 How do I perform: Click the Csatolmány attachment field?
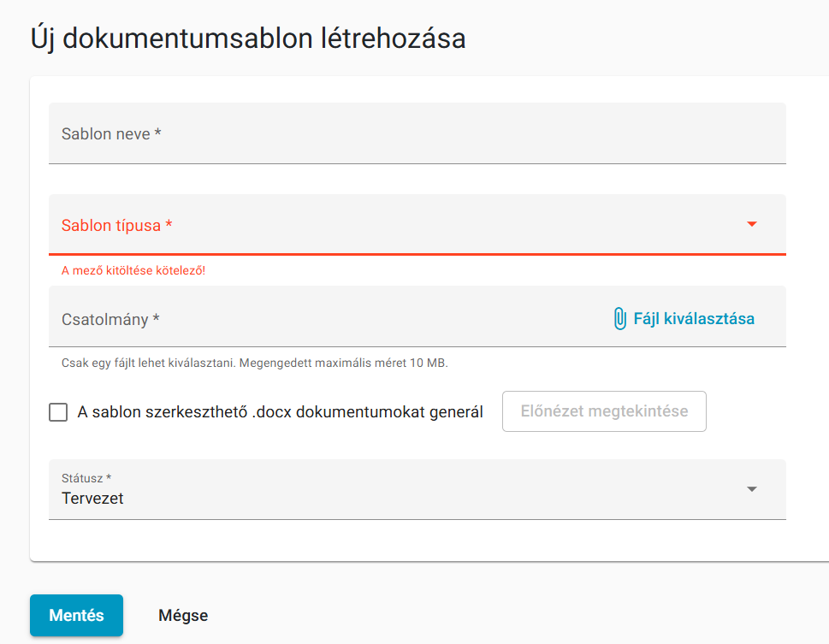click(417, 316)
